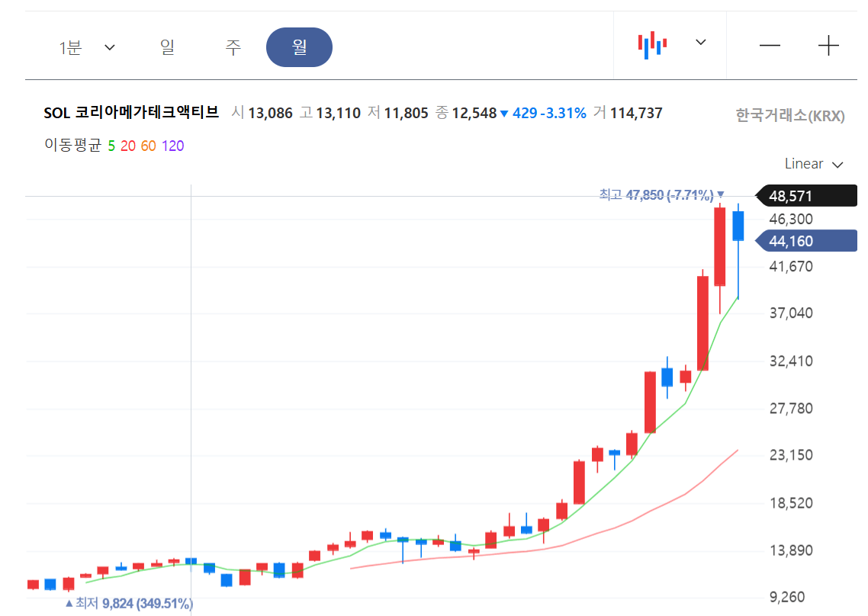Switch to the 일 daily tab

click(x=167, y=47)
